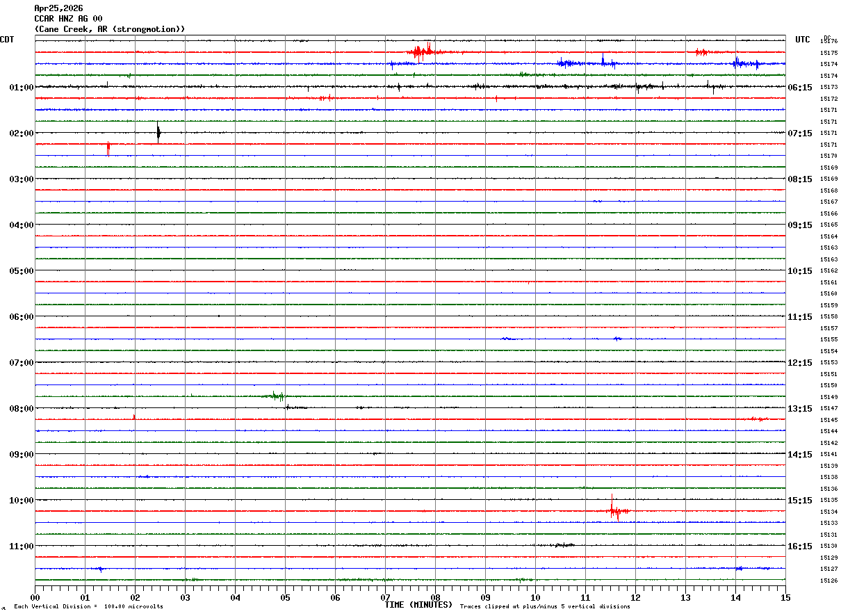Select minute 07 on the bottom axis
841x616 pixels.
(x=385, y=597)
